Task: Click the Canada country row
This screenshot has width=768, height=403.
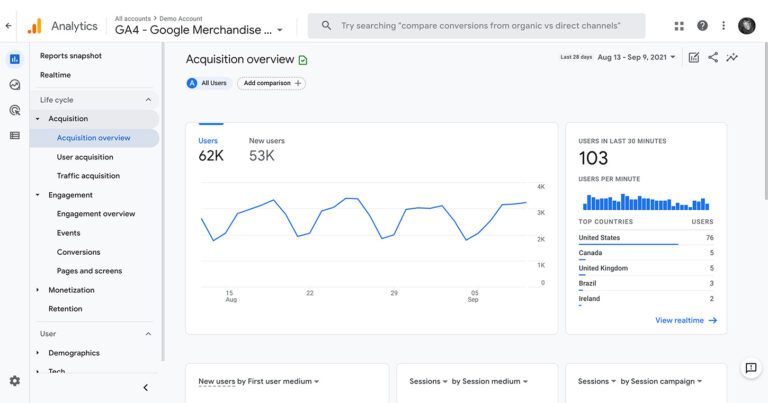Action: pyautogui.click(x=646, y=253)
